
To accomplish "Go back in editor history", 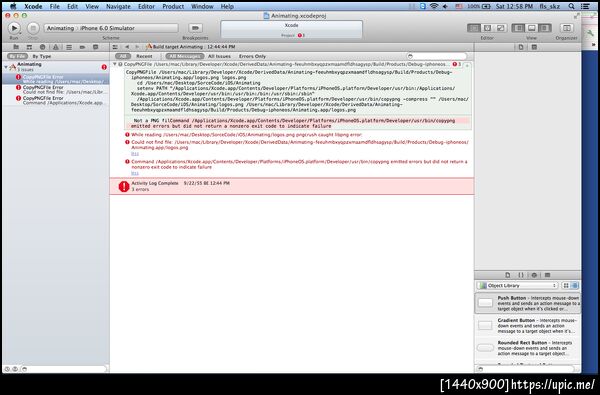I will [127, 47].
